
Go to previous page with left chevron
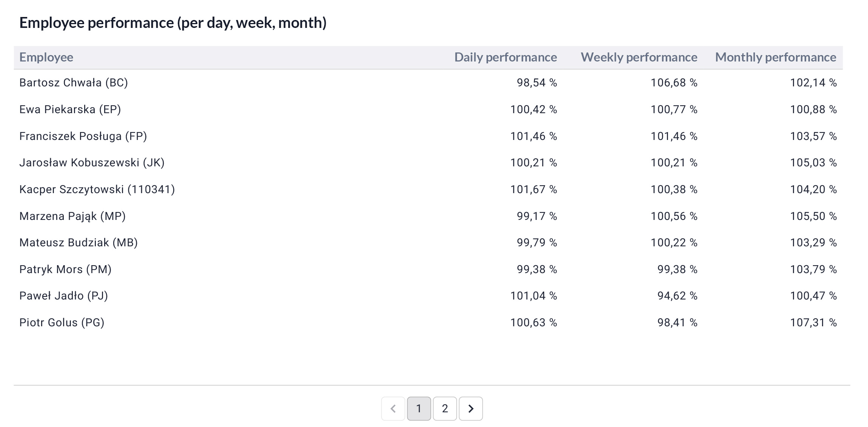[x=393, y=409]
